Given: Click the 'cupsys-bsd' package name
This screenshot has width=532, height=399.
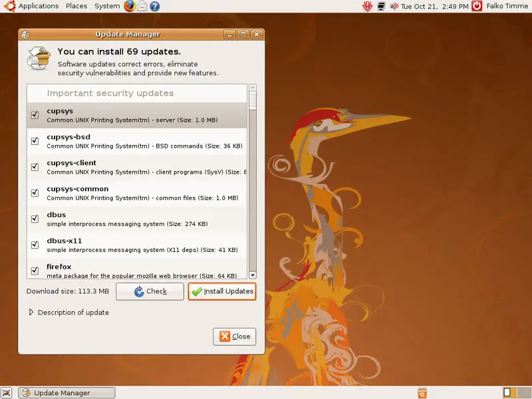Looking at the screenshot, I should point(68,137).
